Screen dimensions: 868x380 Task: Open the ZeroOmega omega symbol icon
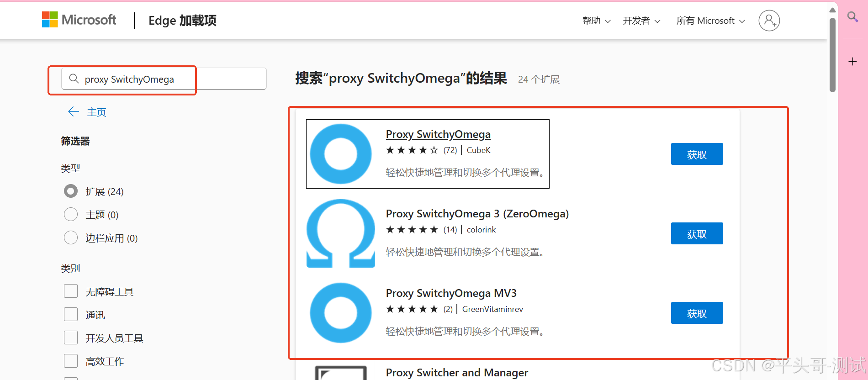click(341, 233)
